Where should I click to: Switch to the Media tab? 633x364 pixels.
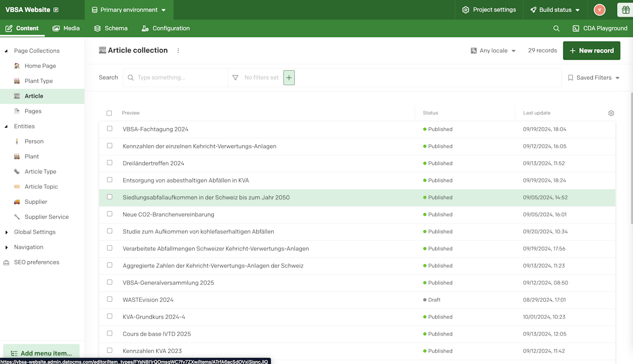66,28
